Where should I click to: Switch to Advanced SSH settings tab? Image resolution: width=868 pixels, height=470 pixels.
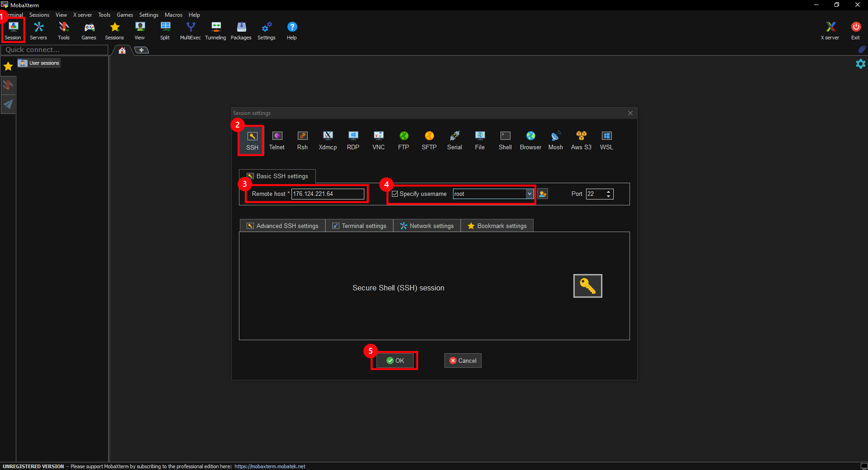coord(282,226)
